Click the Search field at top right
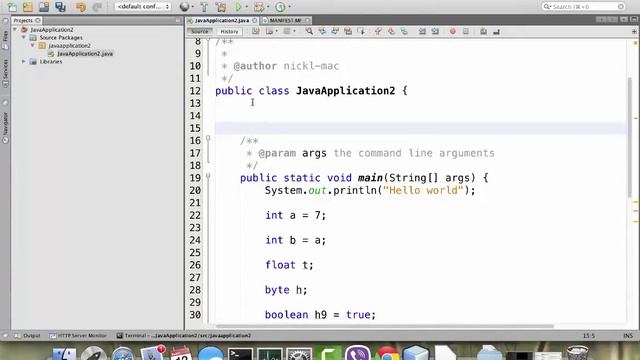 584,7
